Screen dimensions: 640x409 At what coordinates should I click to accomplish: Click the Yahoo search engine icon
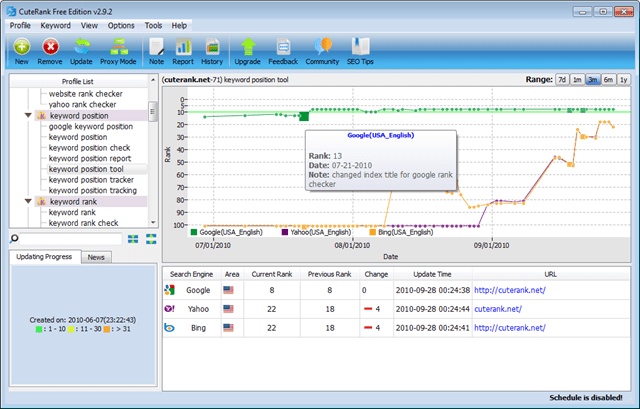coord(169,309)
